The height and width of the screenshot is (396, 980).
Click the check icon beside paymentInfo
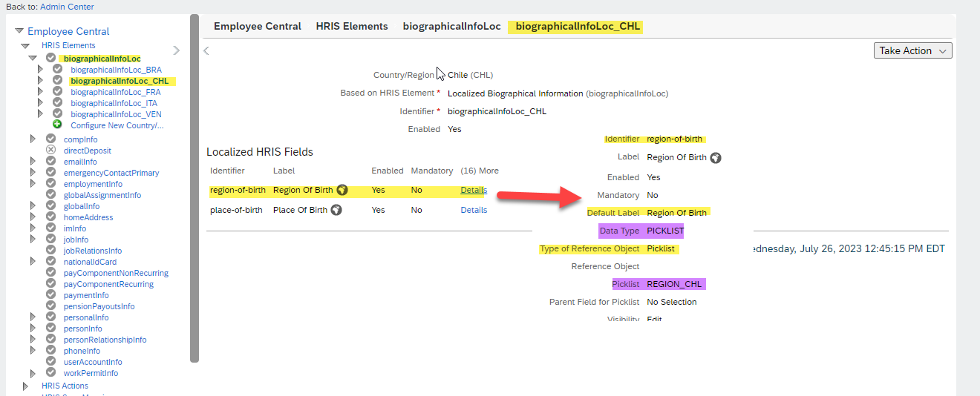point(50,294)
